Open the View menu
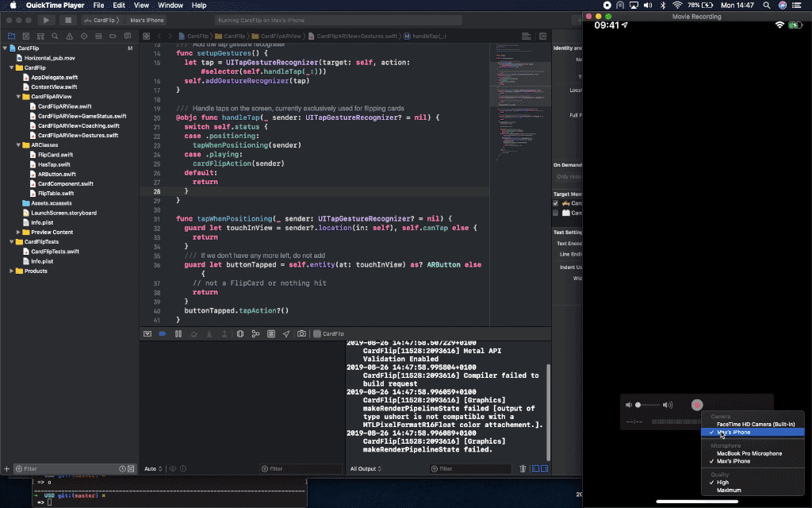 (141, 6)
